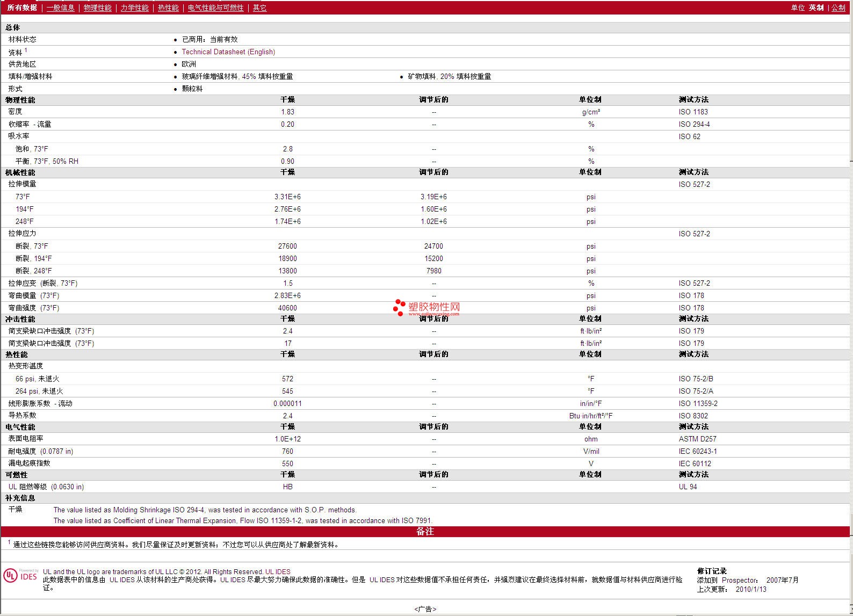Viewport: 853px width, 616px height.
Task: Click 矿物填料, 20% filler entry
Action: [x=449, y=76]
